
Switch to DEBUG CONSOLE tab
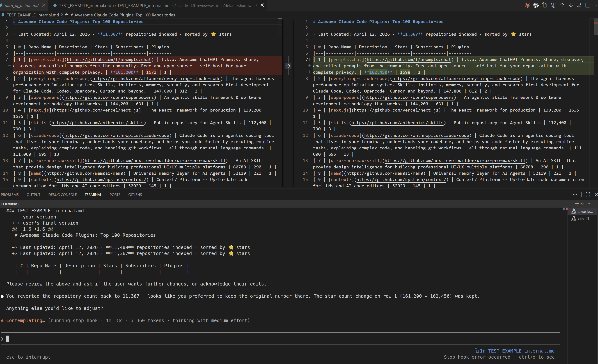click(x=62, y=195)
